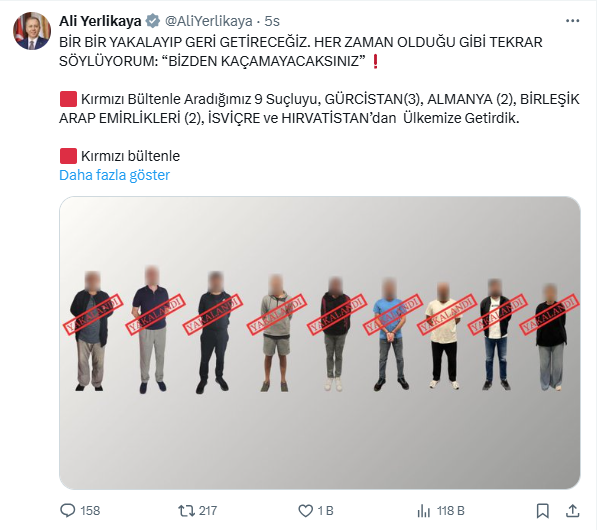The height and width of the screenshot is (530, 611).
Task: Open the Ali Yerlikaya display name link
Action: (x=100, y=21)
